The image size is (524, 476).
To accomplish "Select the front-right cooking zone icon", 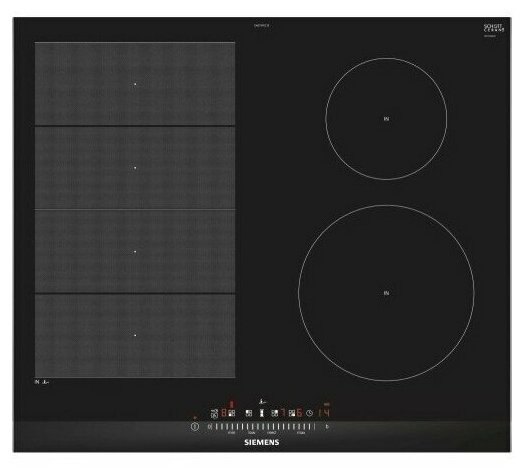I will click(292, 413).
